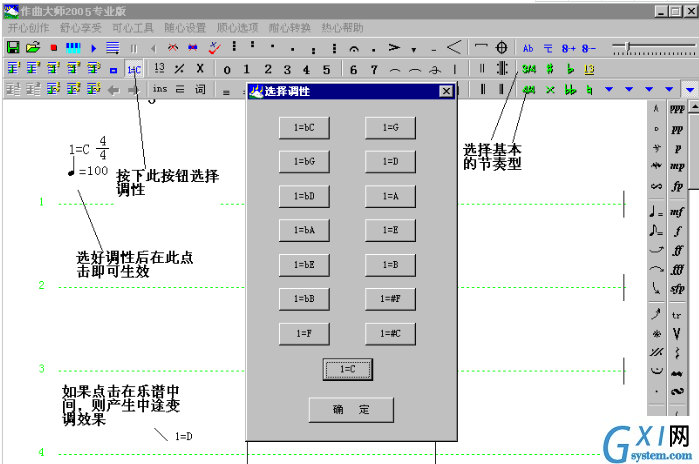
Task: Select the focused 1=C button in dialog
Action: tap(348, 369)
